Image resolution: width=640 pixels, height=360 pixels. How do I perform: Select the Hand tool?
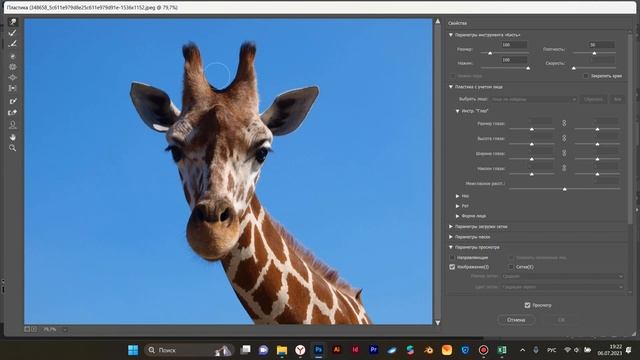coord(13,137)
